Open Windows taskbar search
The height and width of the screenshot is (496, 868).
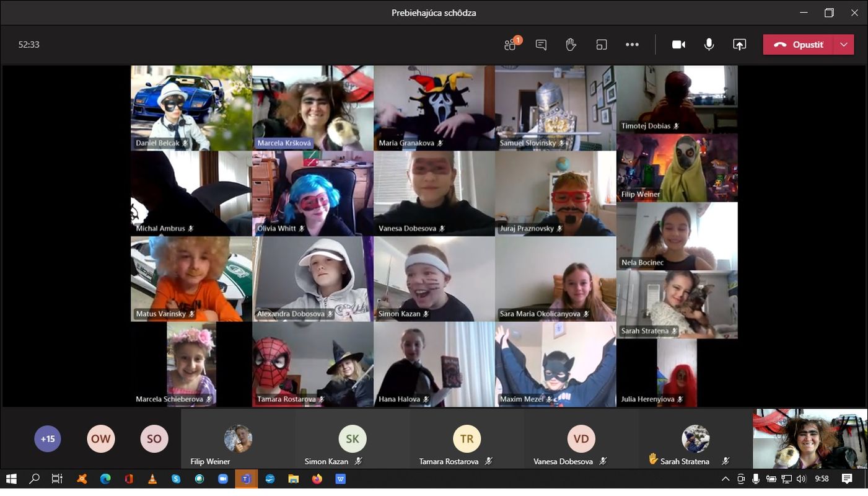point(34,479)
